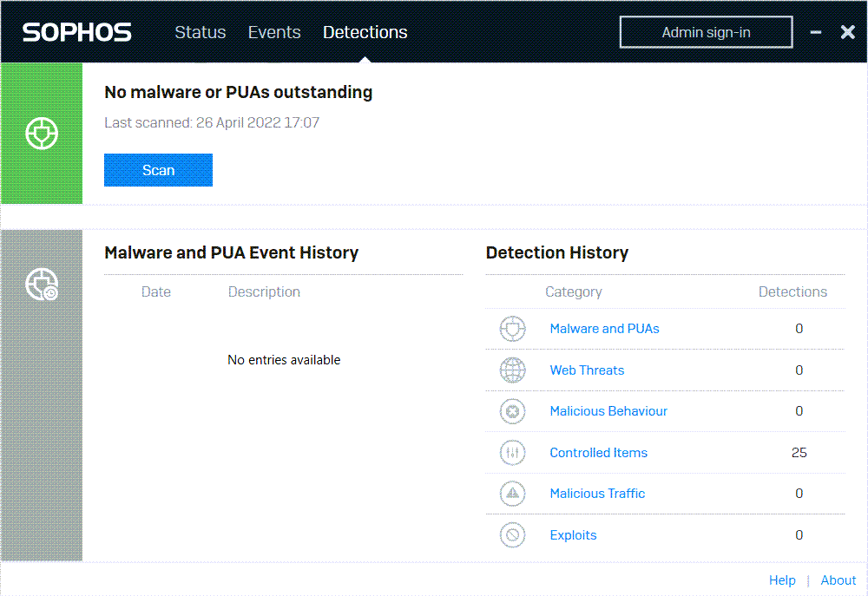Image resolution: width=868 pixels, height=596 pixels.
Task: Open the Web Threats category link
Action: (x=587, y=370)
